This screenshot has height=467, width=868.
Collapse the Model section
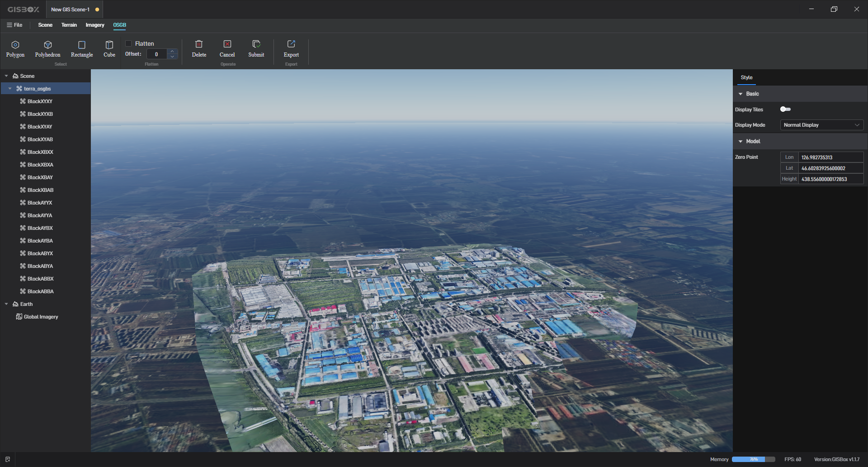point(741,141)
